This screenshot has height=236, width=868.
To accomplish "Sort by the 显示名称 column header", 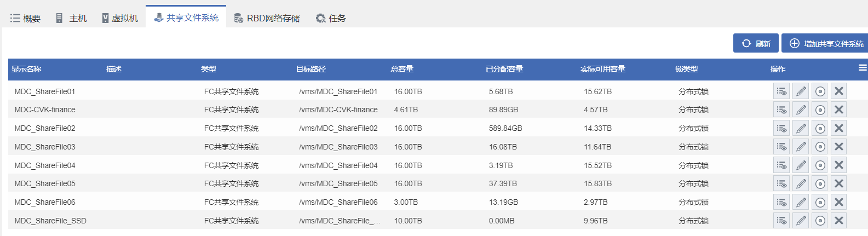I will (26, 69).
